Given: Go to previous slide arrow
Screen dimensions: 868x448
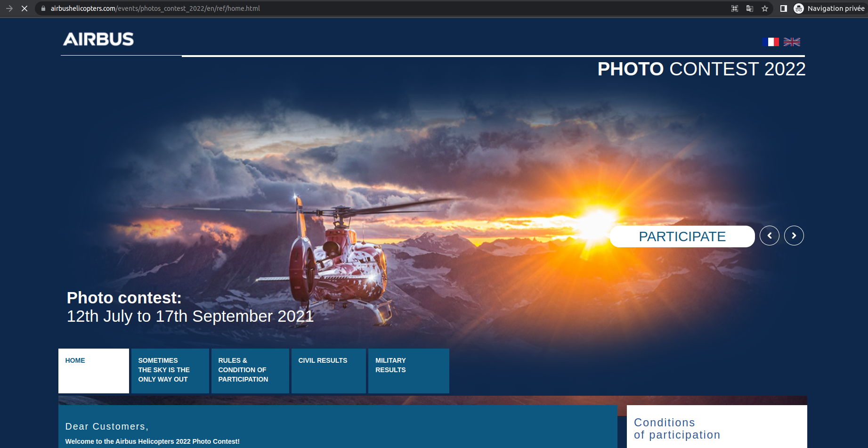Looking at the screenshot, I should pos(770,236).
